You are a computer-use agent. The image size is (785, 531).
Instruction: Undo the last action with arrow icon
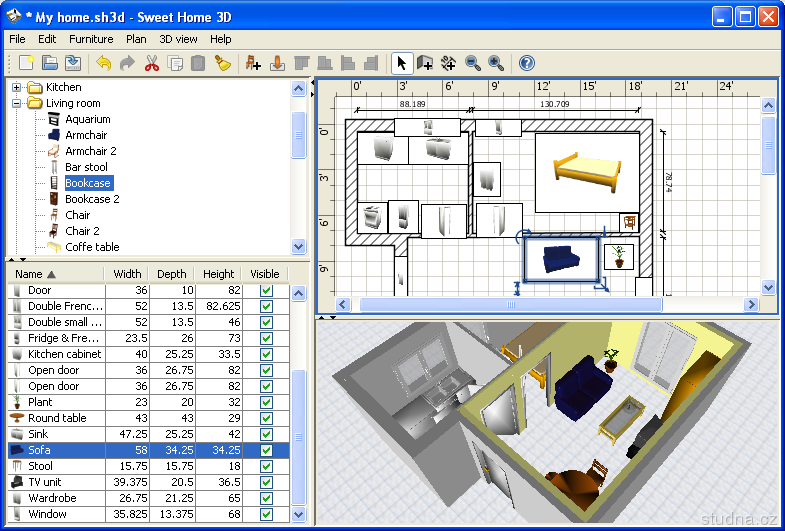tap(104, 64)
